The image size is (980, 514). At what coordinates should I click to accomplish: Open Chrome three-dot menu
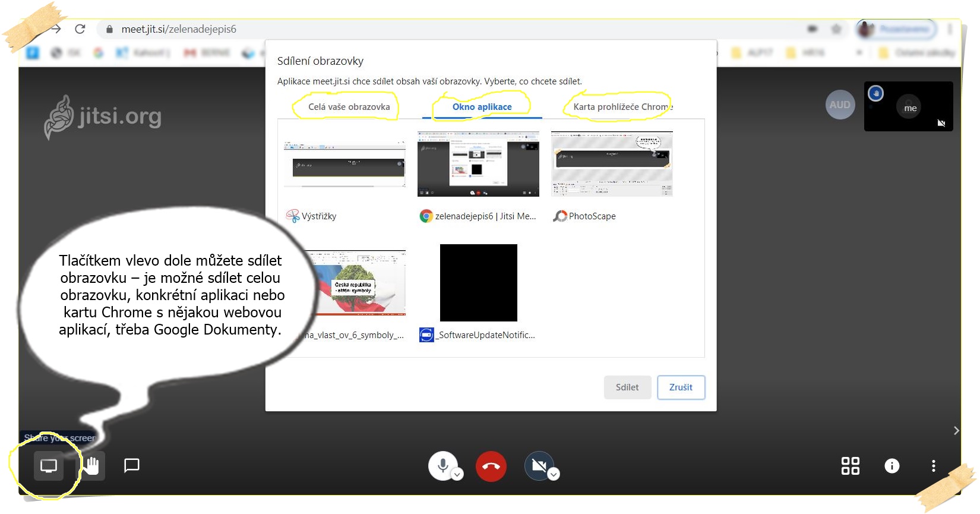(949, 29)
